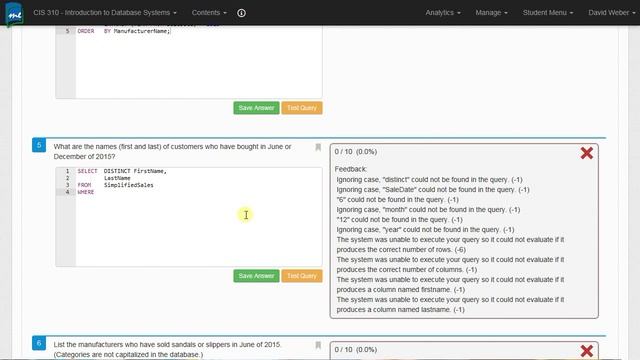Select question number 6 badge

(x=39, y=343)
